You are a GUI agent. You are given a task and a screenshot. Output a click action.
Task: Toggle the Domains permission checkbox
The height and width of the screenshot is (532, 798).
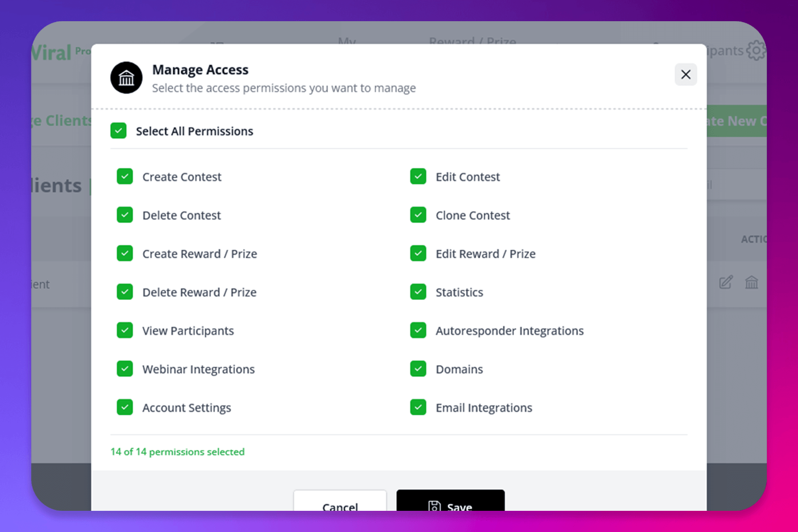[418, 368]
